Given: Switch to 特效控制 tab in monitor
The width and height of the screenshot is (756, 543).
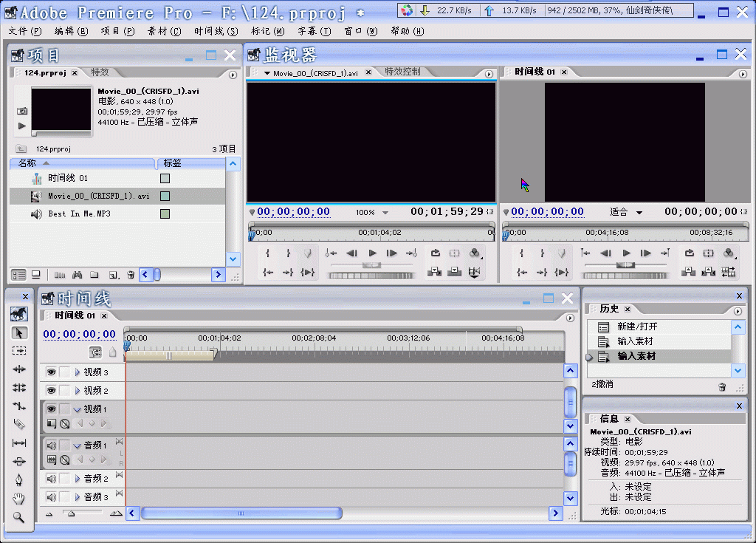Looking at the screenshot, I should (x=402, y=72).
